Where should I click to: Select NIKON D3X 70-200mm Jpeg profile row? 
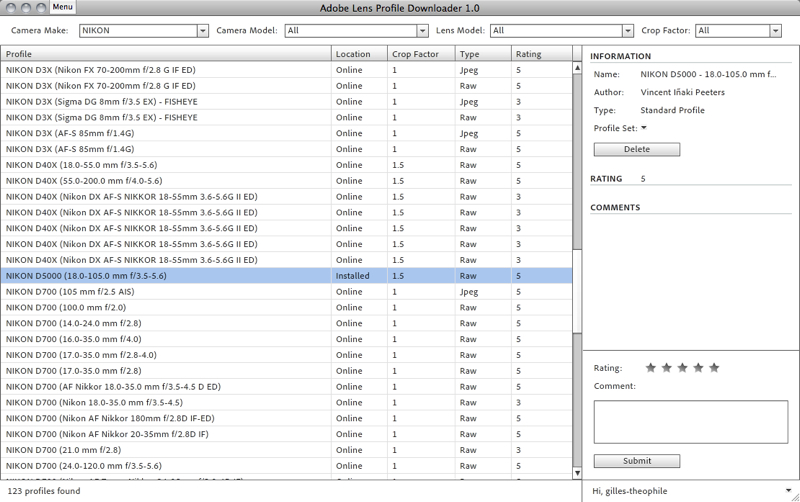[286, 70]
